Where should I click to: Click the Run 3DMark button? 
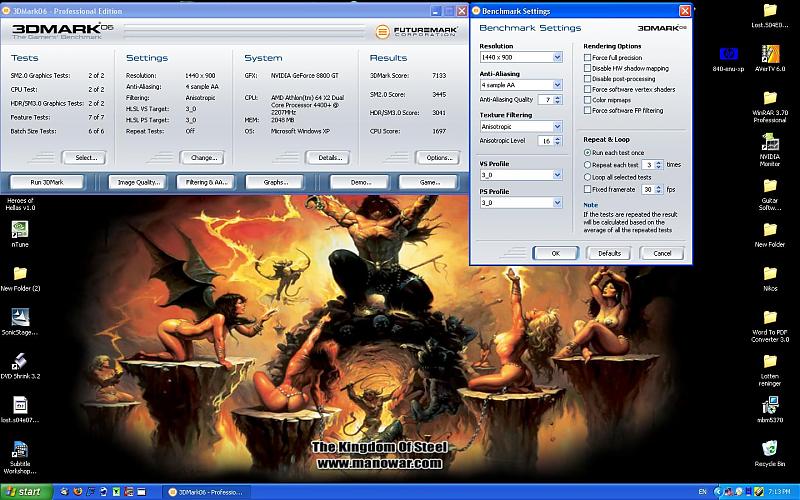[47, 182]
